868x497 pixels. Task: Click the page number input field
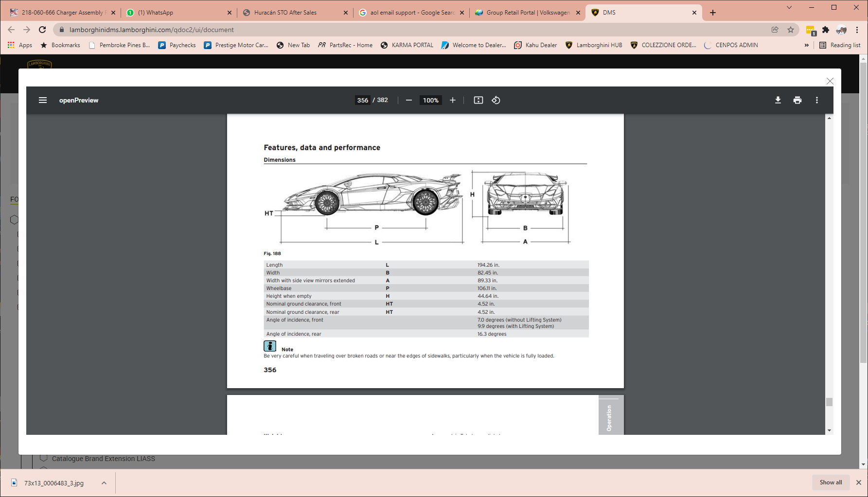[363, 100]
